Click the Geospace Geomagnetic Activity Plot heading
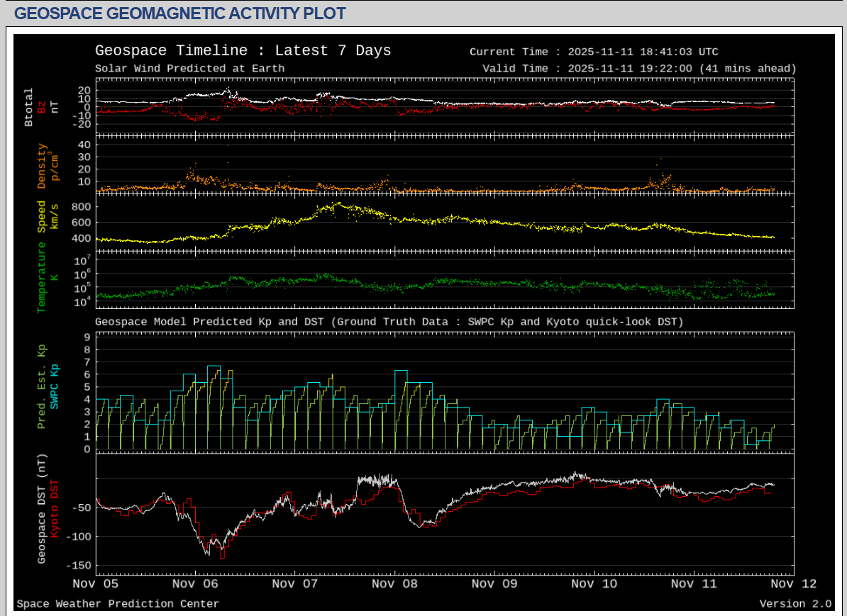The width and height of the screenshot is (847, 616). click(180, 13)
